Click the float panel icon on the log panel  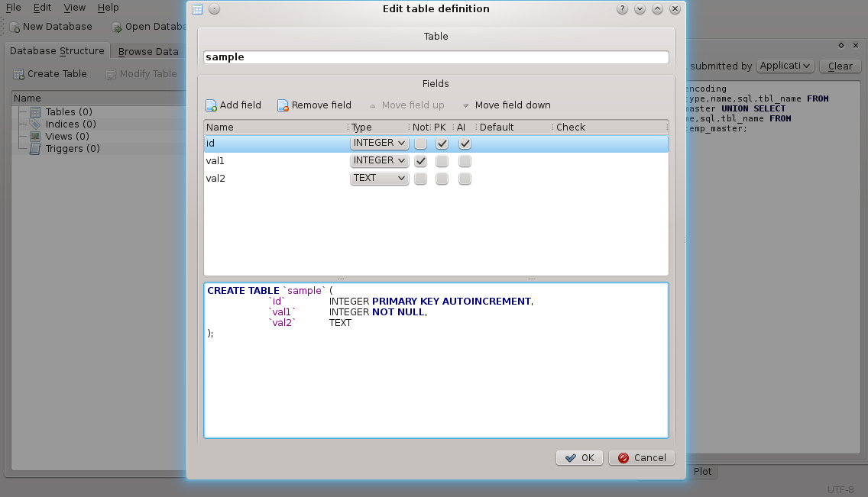[840, 46]
